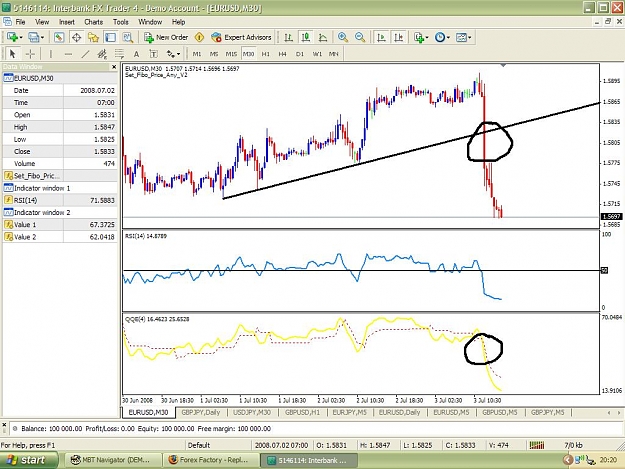Image resolution: width=625 pixels, height=469 pixels.
Task: Open the New Chart icon in toolbar
Action: [12, 37]
